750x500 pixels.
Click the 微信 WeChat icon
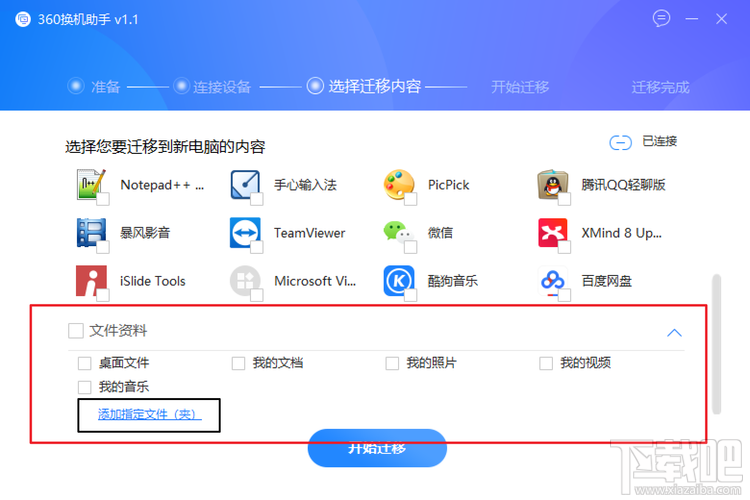pyautogui.click(x=398, y=233)
